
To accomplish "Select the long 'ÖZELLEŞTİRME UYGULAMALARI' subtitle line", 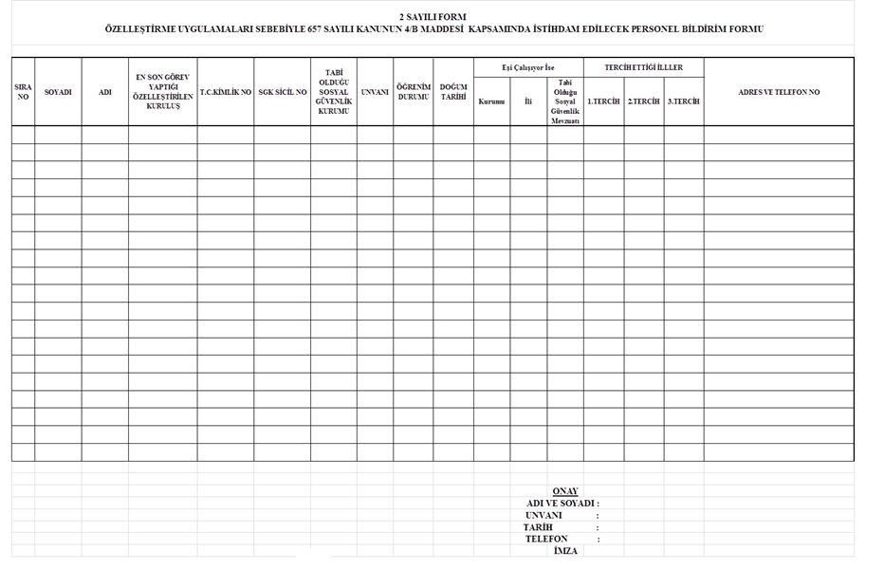I will point(434,29).
